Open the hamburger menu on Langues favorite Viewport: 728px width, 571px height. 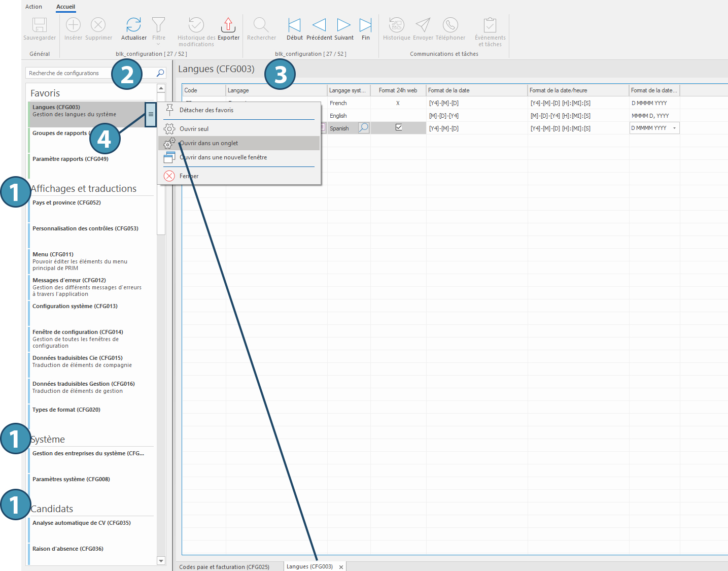click(151, 114)
